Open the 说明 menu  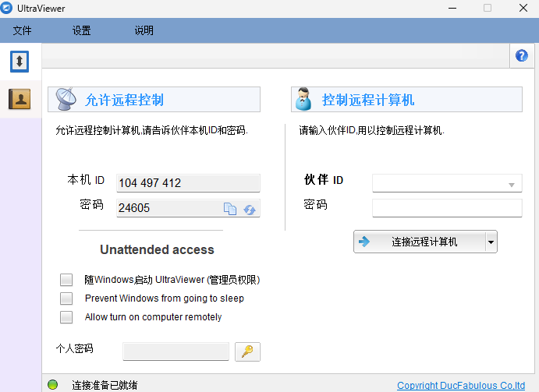tap(144, 31)
